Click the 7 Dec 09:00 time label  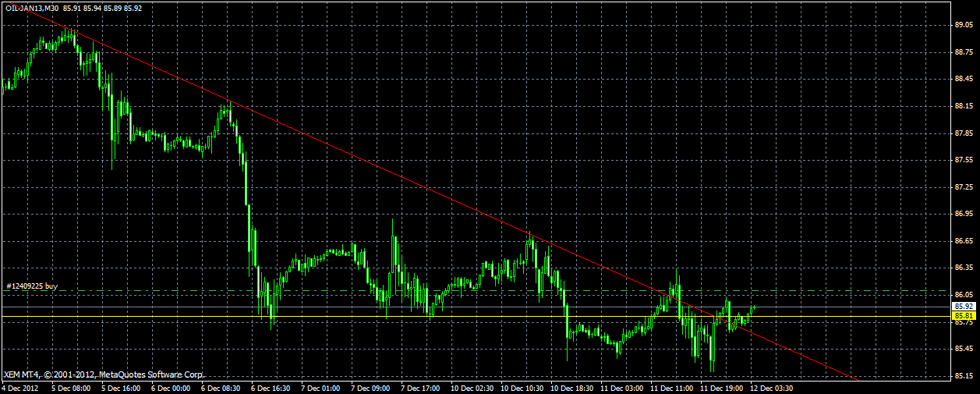point(370,387)
